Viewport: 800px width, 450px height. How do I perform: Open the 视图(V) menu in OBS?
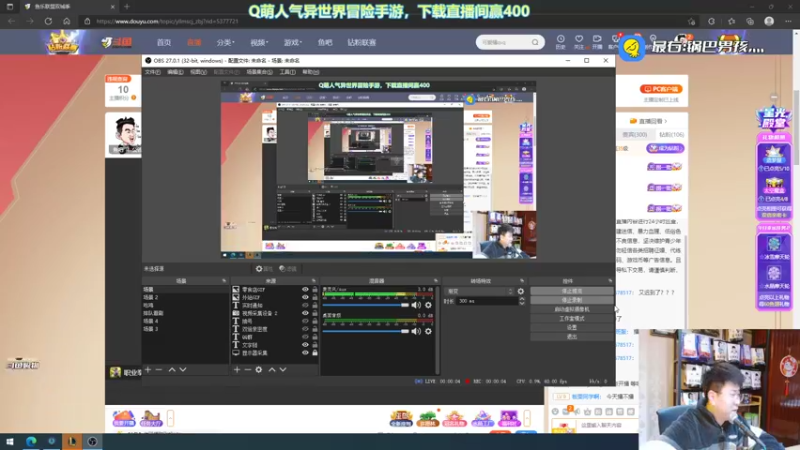(x=198, y=72)
